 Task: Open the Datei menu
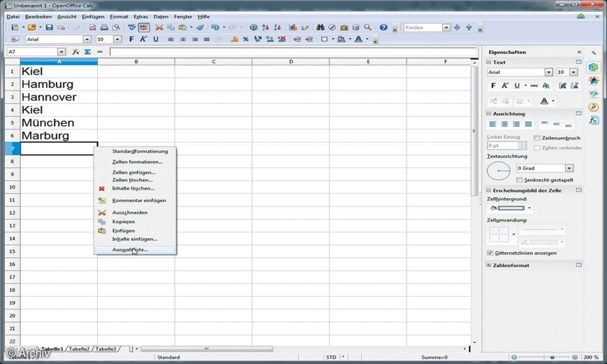click(13, 17)
